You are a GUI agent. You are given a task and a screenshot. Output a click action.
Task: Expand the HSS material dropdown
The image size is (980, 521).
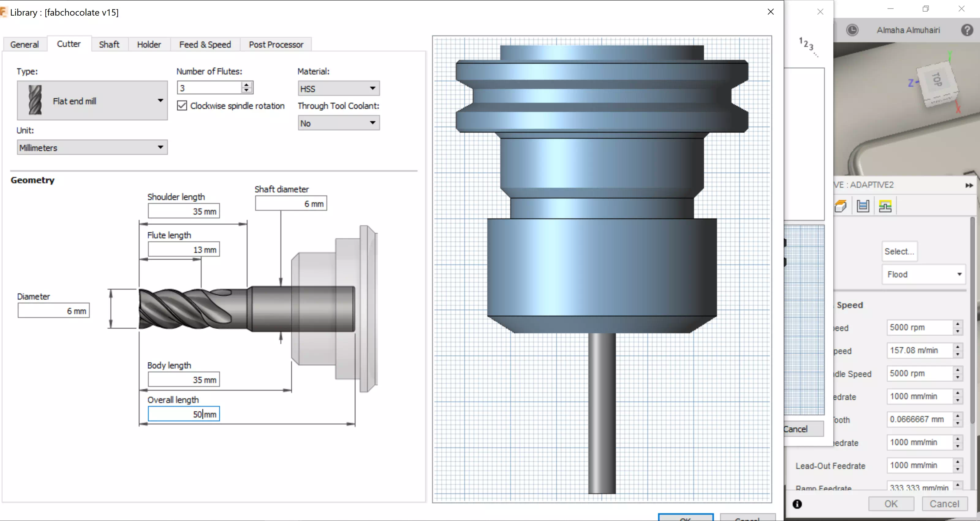point(338,89)
